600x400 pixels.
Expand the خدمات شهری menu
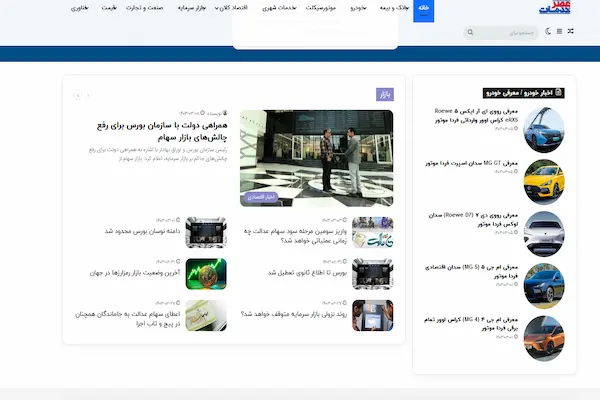(x=280, y=8)
